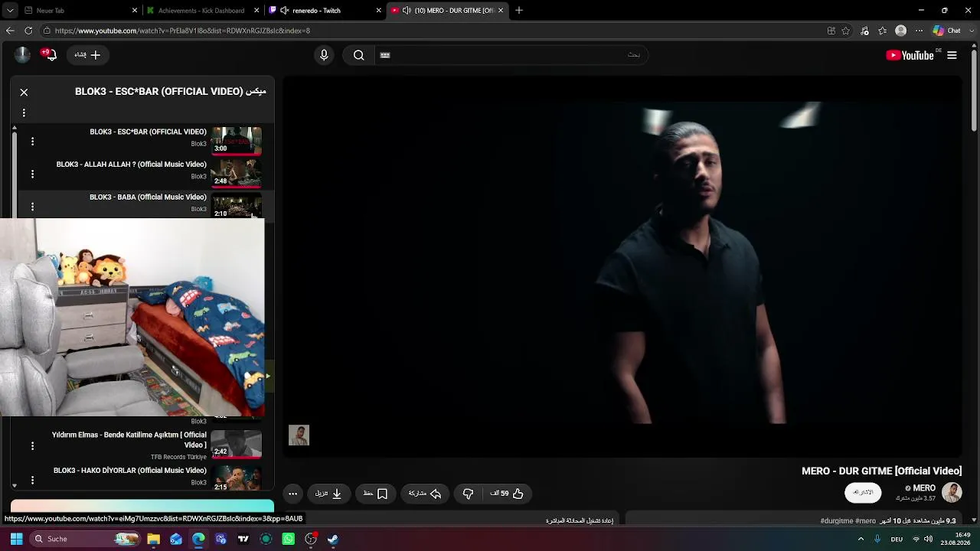Like the MERO video (59K thumbs up)

coord(507,494)
